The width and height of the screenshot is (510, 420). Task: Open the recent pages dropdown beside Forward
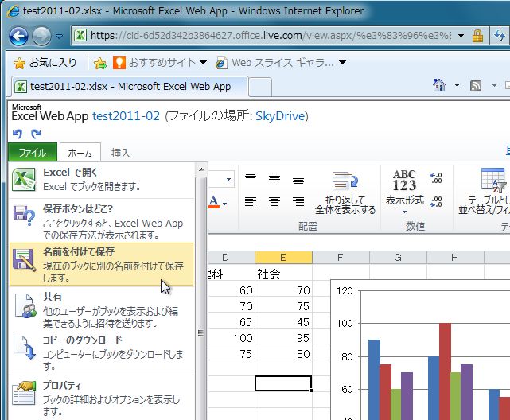[59, 36]
